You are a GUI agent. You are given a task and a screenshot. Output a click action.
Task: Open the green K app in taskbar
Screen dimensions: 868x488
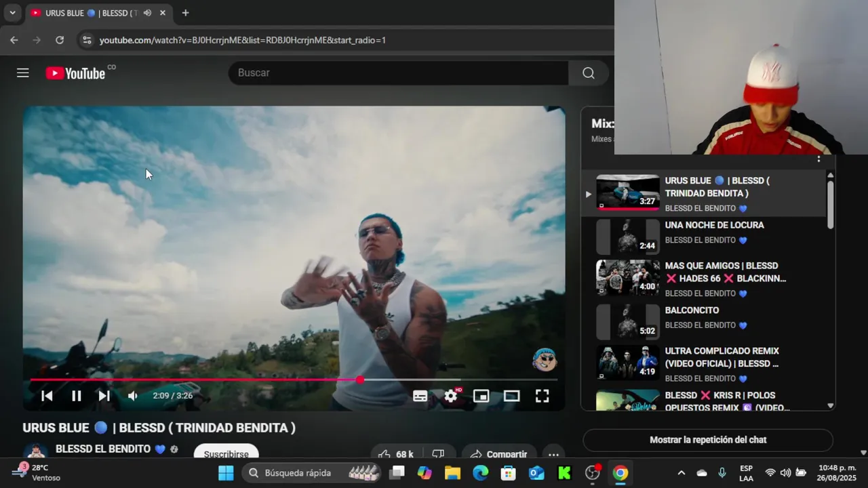pyautogui.click(x=564, y=473)
